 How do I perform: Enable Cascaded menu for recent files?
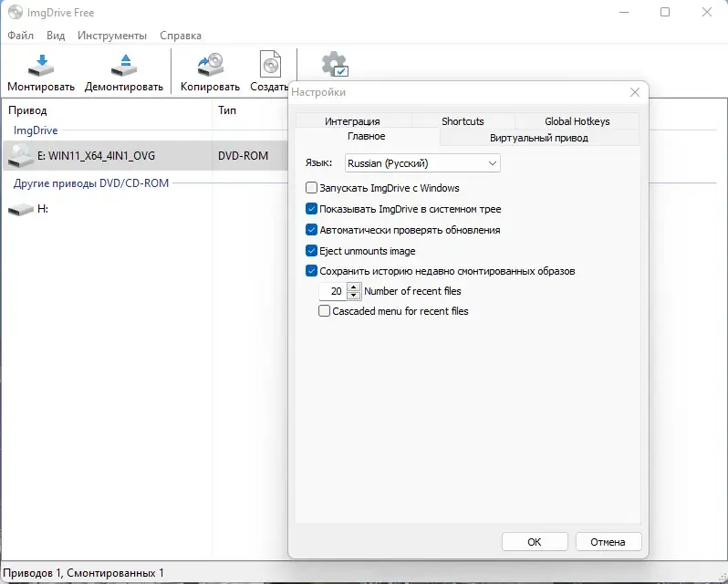324,310
